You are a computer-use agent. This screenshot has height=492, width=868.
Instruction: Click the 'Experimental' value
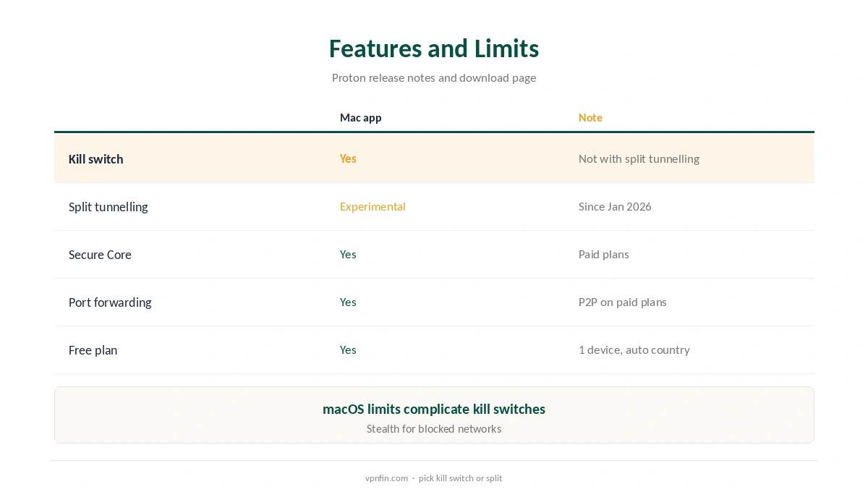[x=373, y=206]
